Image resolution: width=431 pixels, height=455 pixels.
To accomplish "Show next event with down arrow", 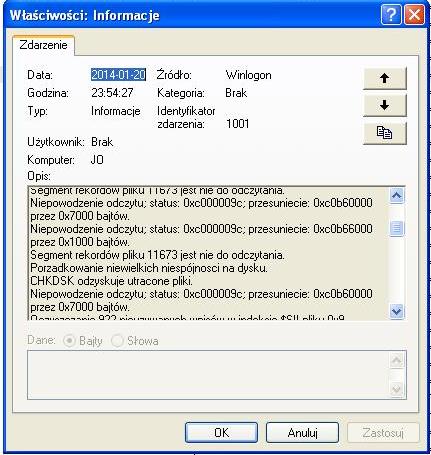I will click(385, 105).
